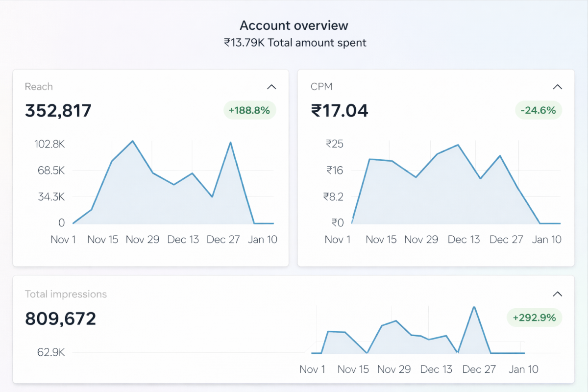The width and height of the screenshot is (588, 392).
Task: Click the ₹25 axis label in CPM chart
Action: tap(335, 144)
